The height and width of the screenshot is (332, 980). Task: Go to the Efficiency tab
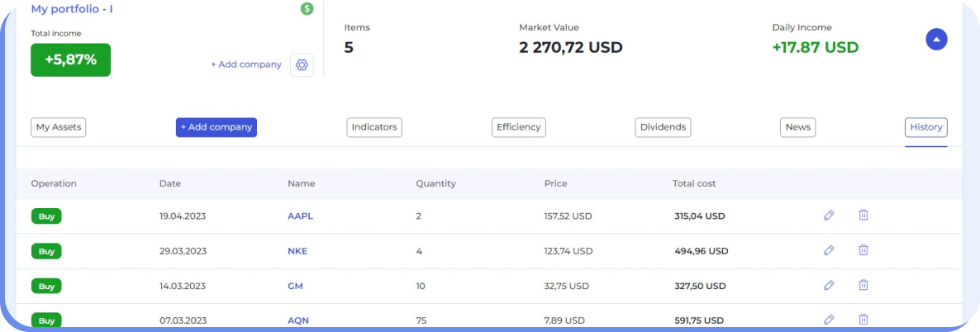(518, 127)
